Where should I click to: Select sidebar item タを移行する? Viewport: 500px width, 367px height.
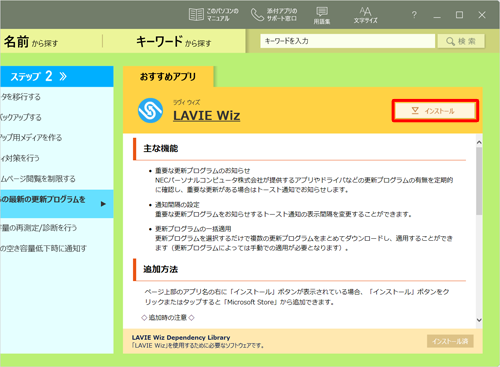(21, 97)
